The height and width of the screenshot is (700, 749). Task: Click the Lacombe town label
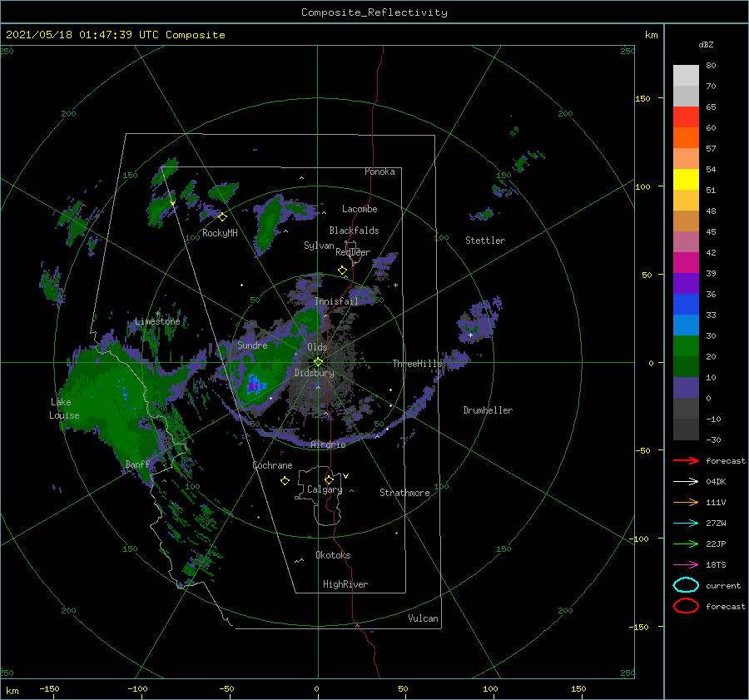pyautogui.click(x=360, y=209)
